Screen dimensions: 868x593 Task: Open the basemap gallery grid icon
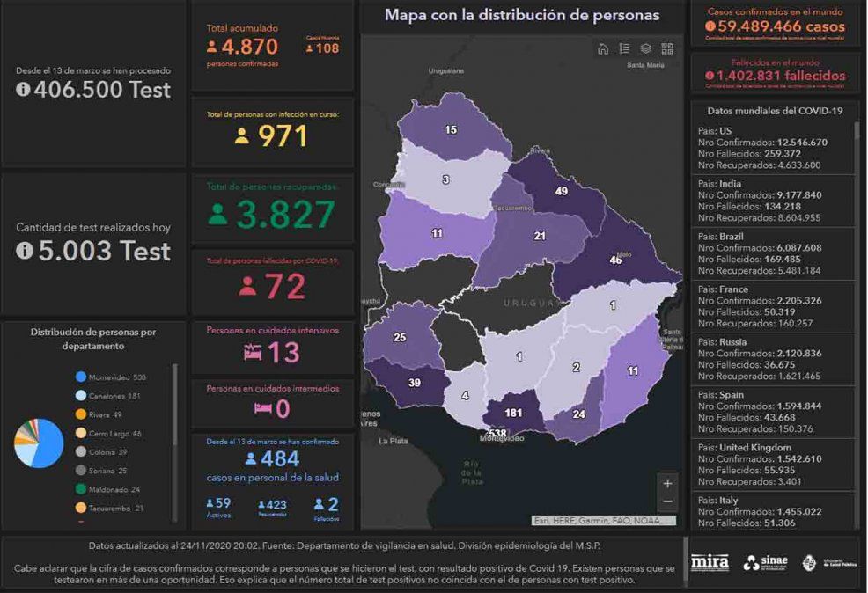[667, 49]
